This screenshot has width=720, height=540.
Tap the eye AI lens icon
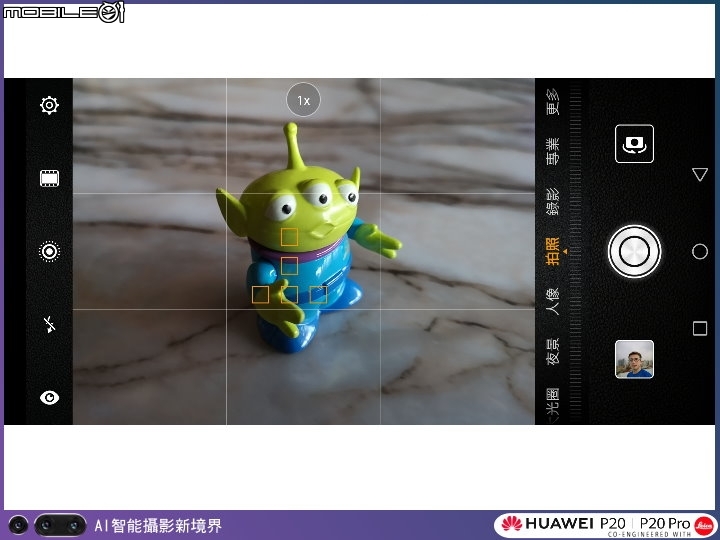[49, 397]
